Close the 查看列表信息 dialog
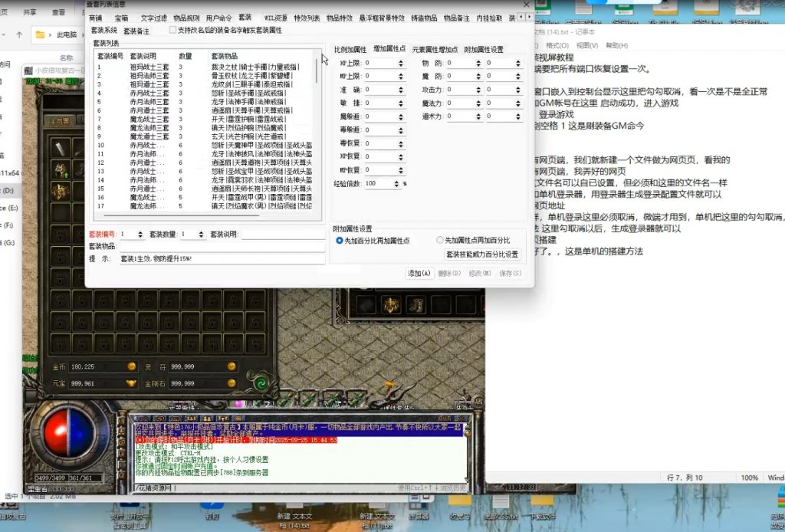 (x=526, y=4)
